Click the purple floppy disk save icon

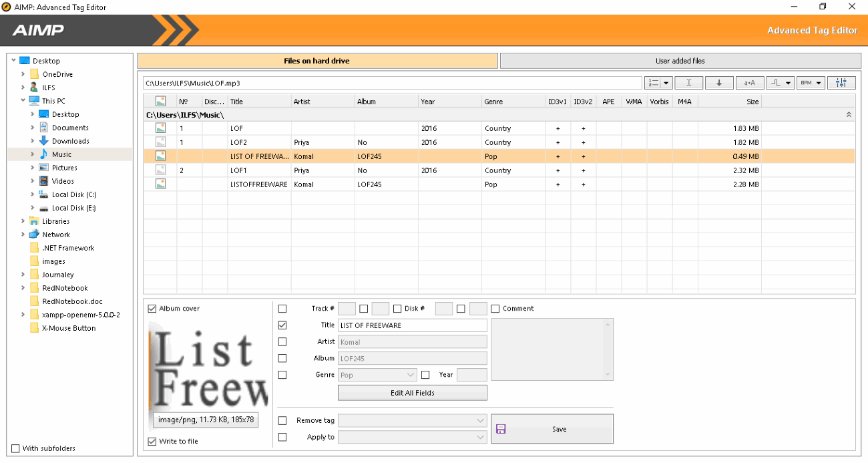point(501,429)
